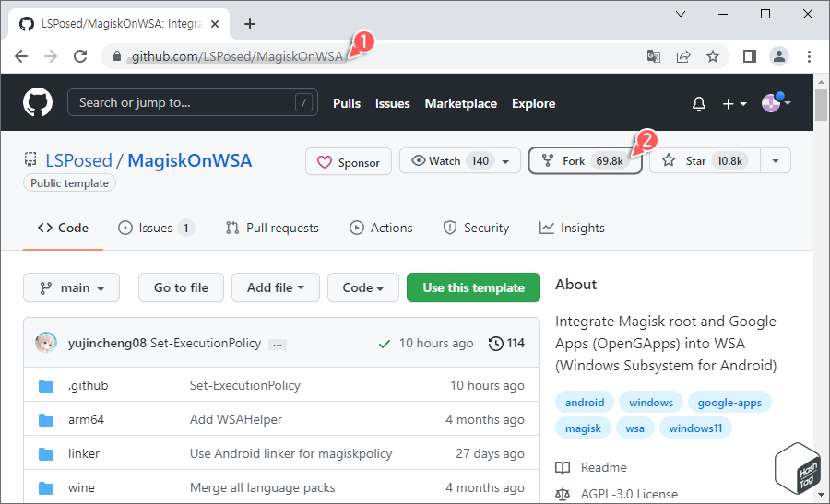
Task: Click the green commit status checkmark
Action: tap(385, 344)
